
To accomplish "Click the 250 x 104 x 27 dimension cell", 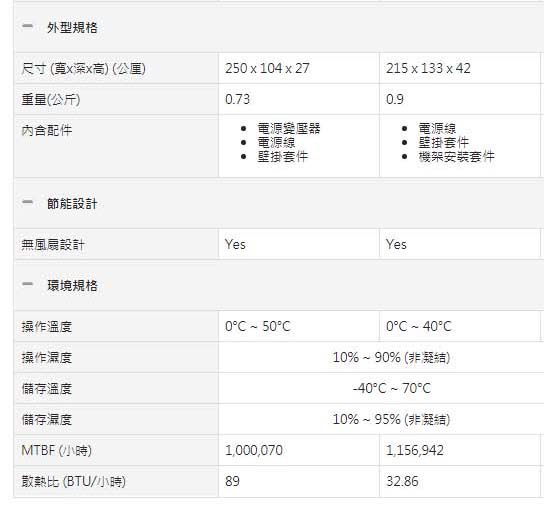I will 267,68.
